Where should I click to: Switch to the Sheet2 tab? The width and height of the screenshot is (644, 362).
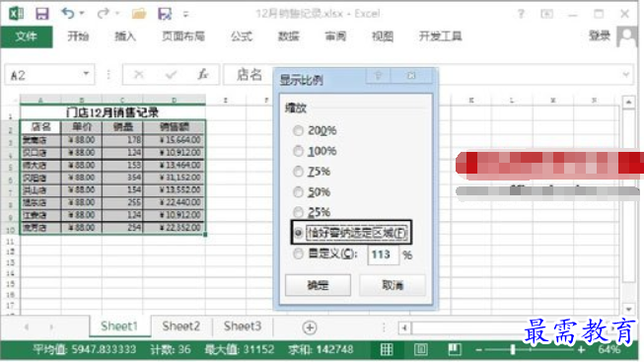coord(181,326)
